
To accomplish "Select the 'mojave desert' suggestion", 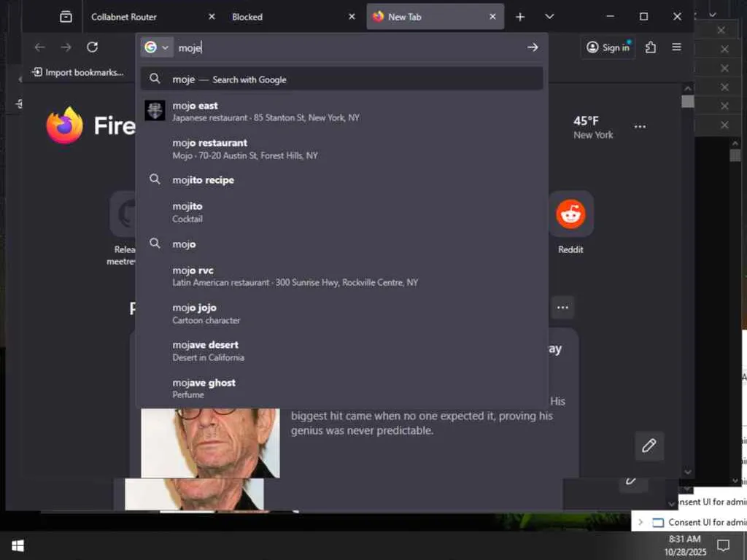I will pos(341,351).
